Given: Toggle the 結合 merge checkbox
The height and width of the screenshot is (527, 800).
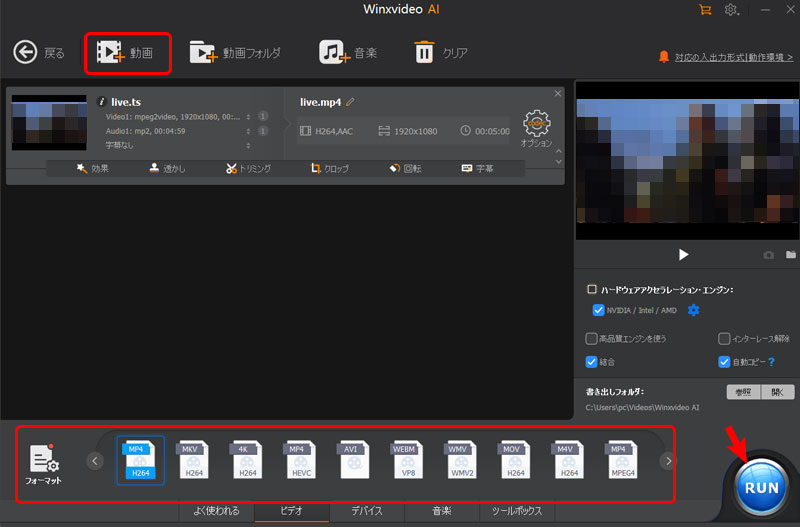Looking at the screenshot, I should [591, 362].
